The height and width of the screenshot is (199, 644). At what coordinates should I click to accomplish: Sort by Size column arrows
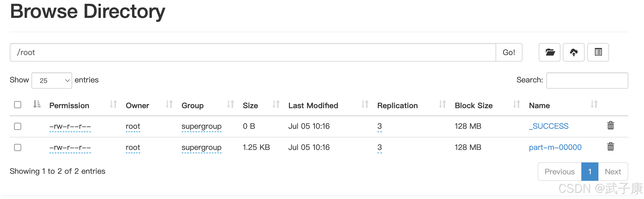point(276,104)
